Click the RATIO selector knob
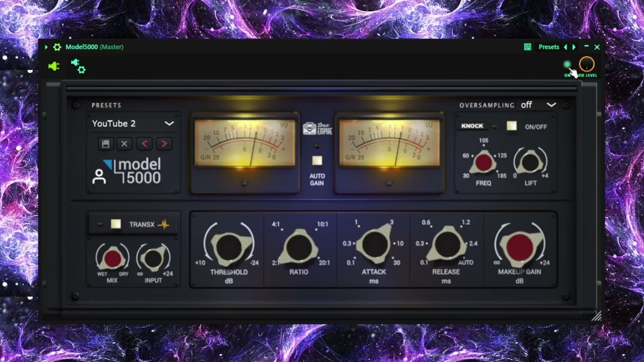644x362 pixels. click(299, 247)
